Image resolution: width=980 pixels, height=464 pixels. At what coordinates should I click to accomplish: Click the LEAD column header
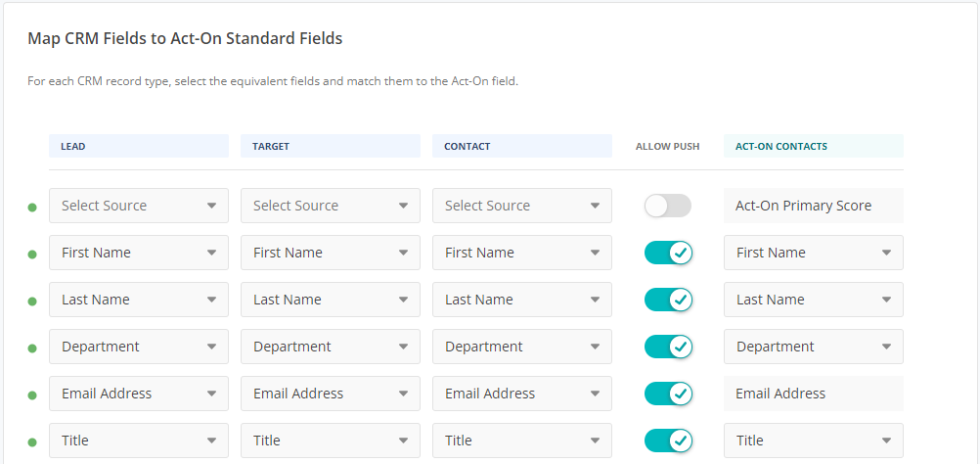point(139,146)
